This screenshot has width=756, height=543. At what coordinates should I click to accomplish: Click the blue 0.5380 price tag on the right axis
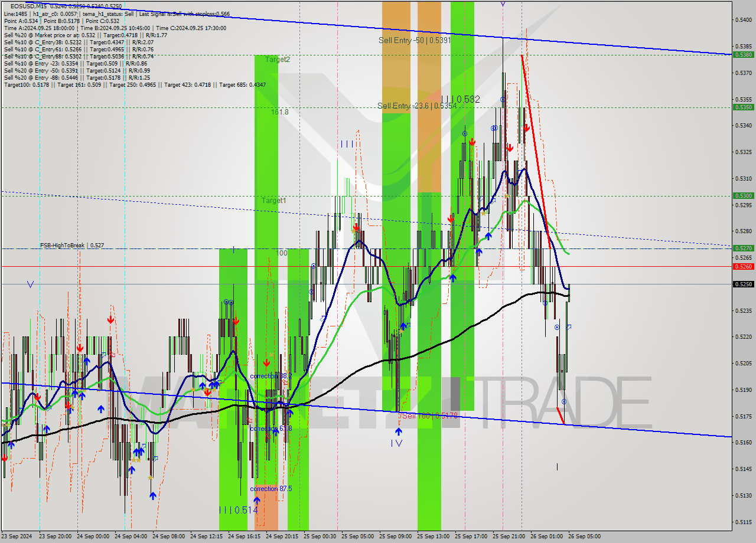tap(743, 55)
